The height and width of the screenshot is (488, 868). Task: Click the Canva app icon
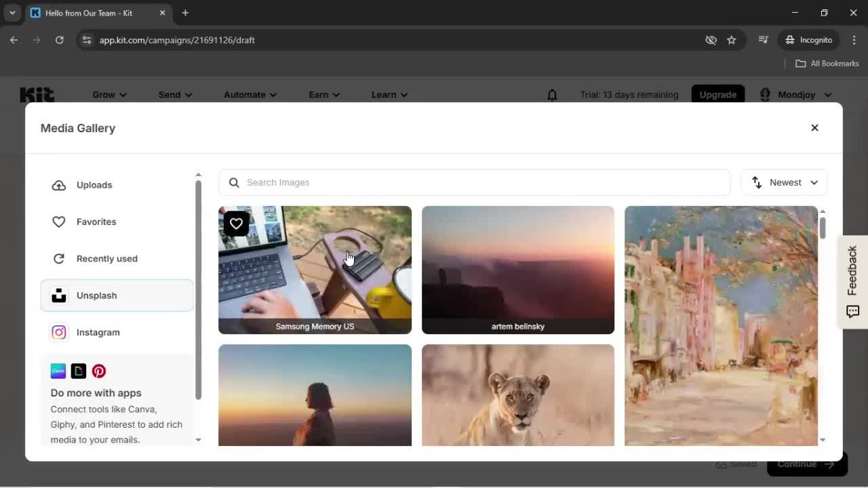pyautogui.click(x=58, y=371)
